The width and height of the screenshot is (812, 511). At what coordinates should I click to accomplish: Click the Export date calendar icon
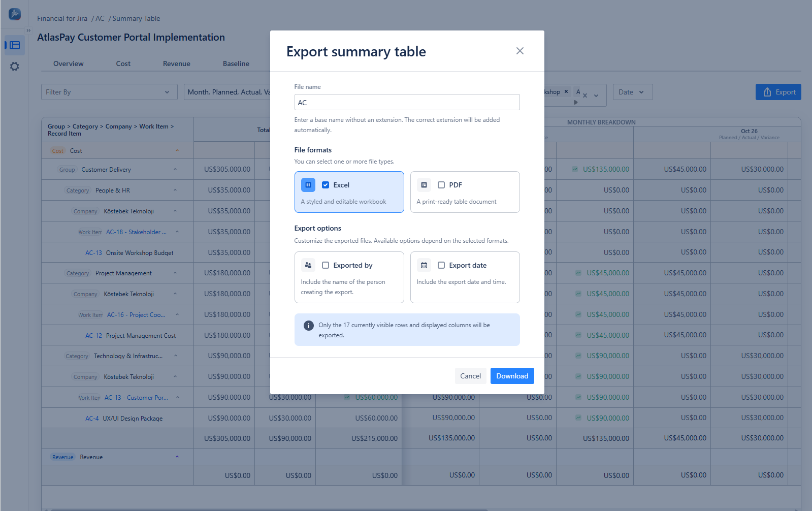[424, 265]
